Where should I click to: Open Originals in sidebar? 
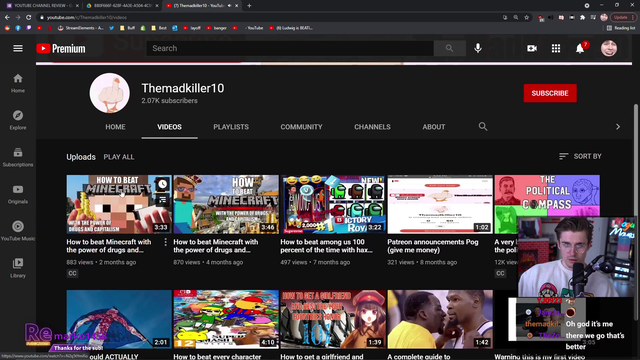[x=18, y=194]
